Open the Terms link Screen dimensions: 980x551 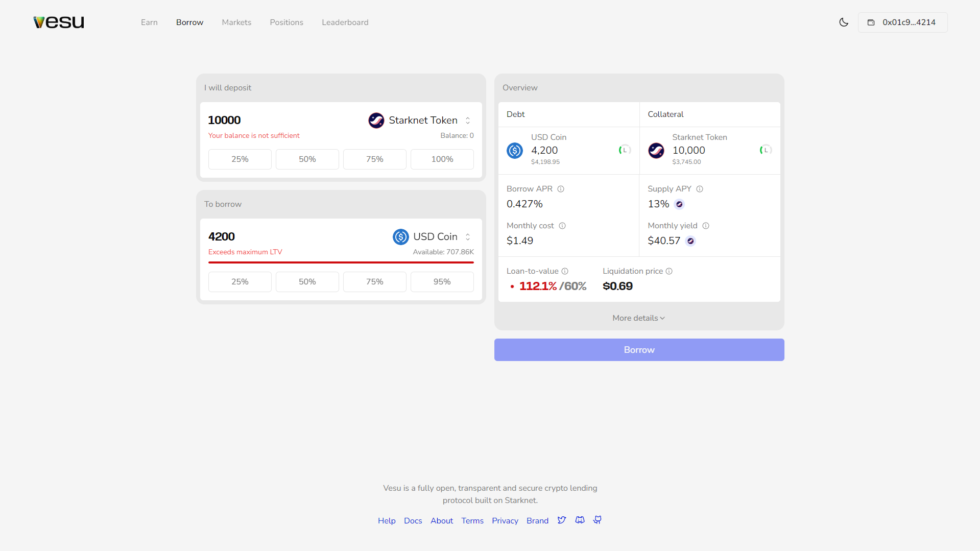472,521
